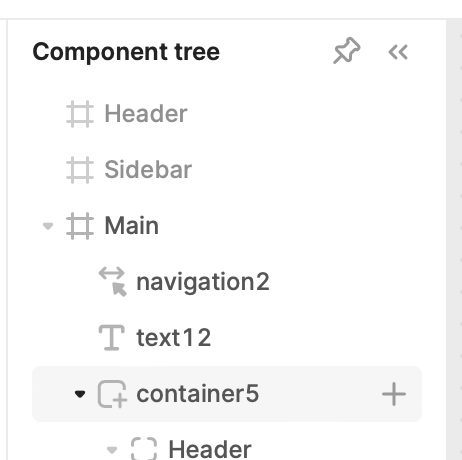
Task: Click the frame icon beside Main
Action: pyautogui.click(x=80, y=226)
